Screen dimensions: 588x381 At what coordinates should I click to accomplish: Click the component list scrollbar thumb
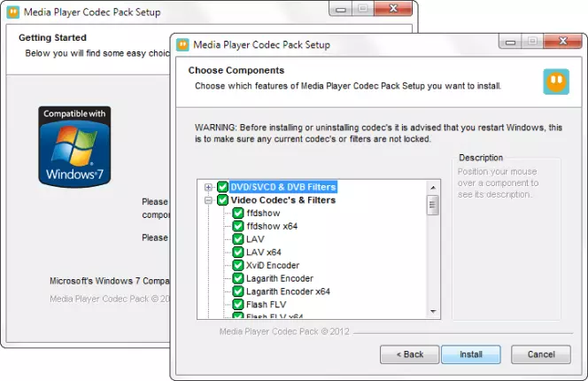point(433,205)
